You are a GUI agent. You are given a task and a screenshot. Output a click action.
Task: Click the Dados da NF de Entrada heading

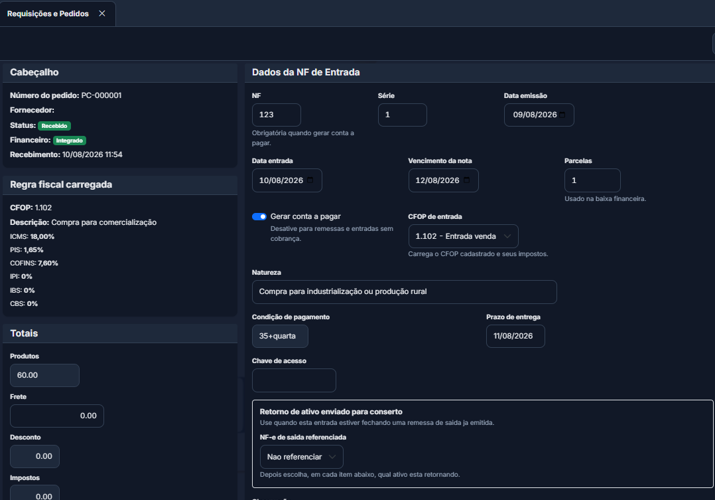[x=306, y=72]
